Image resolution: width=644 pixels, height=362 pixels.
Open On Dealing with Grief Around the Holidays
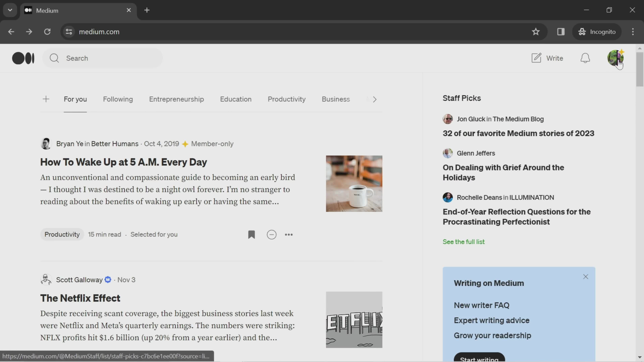coord(503,172)
